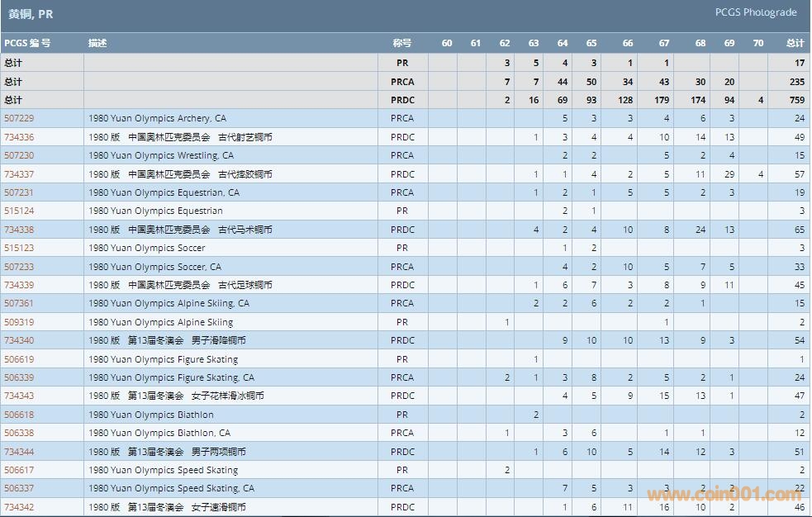Image resolution: width=812 pixels, height=517 pixels.
Task: Open PCGS number 507229 link
Action: point(19,119)
